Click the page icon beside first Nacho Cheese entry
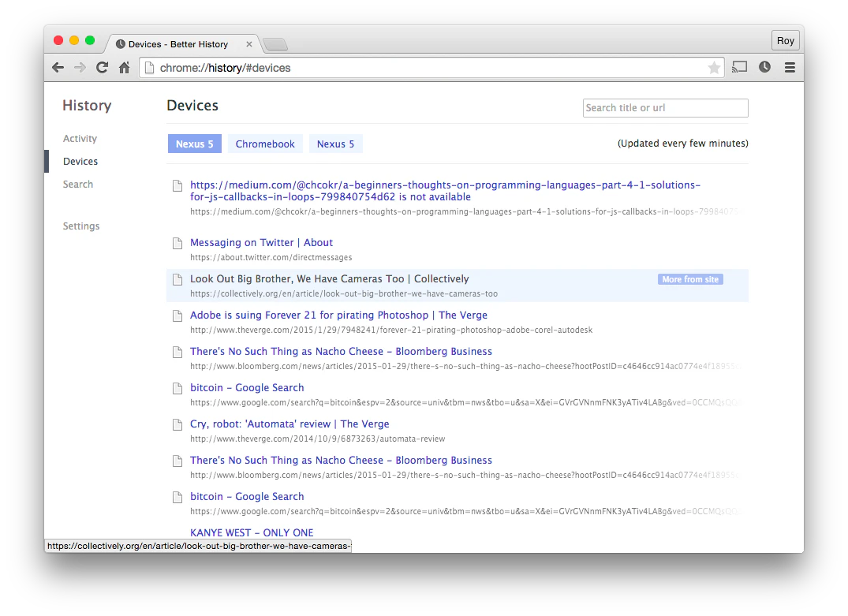Screen dimensions: 848x616 (177, 352)
